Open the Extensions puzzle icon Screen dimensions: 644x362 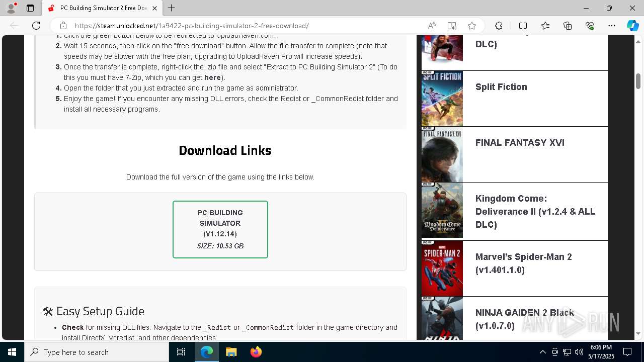[x=499, y=26]
